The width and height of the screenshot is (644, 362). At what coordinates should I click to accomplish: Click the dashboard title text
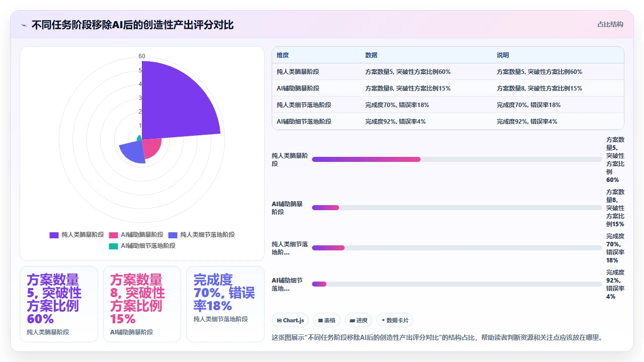coord(132,25)
